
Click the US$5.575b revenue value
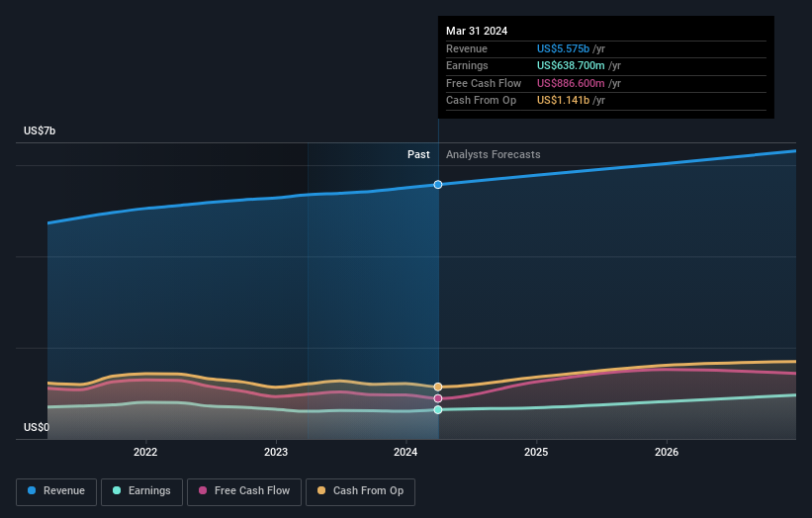pyautogui.click(x=563, y=48)
